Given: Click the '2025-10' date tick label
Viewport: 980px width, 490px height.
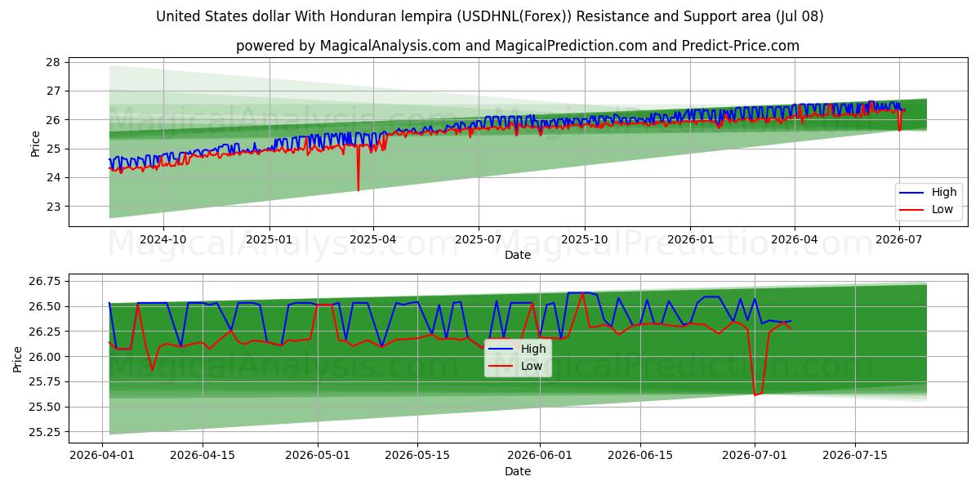Looking at the screenshot, I should (x=584, y=239).
